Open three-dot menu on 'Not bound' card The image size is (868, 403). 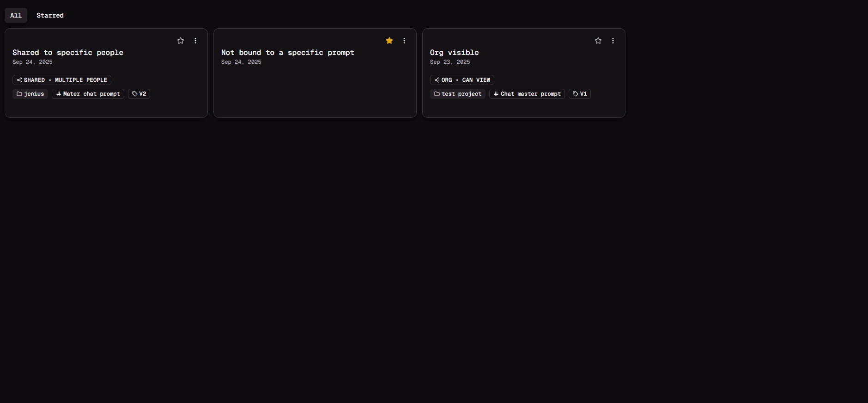pos(404,41)
